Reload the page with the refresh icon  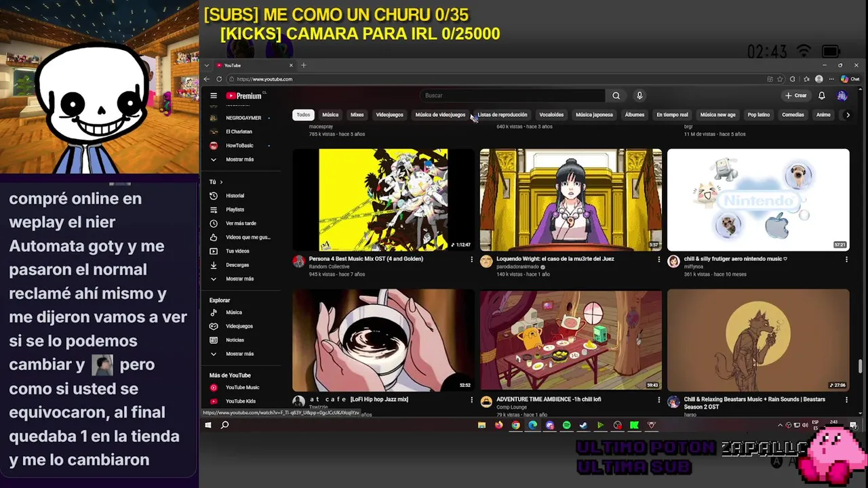[x=219, y=79]
